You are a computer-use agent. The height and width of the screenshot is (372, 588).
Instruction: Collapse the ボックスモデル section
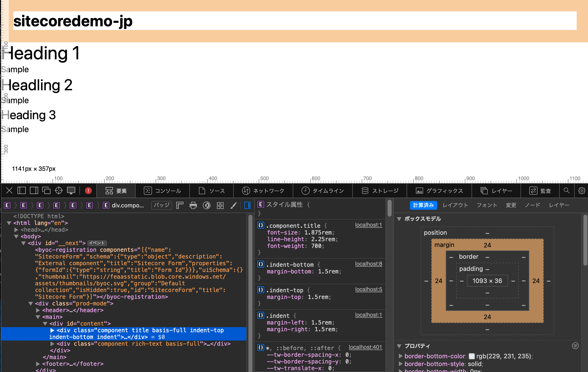coord(399,219)
